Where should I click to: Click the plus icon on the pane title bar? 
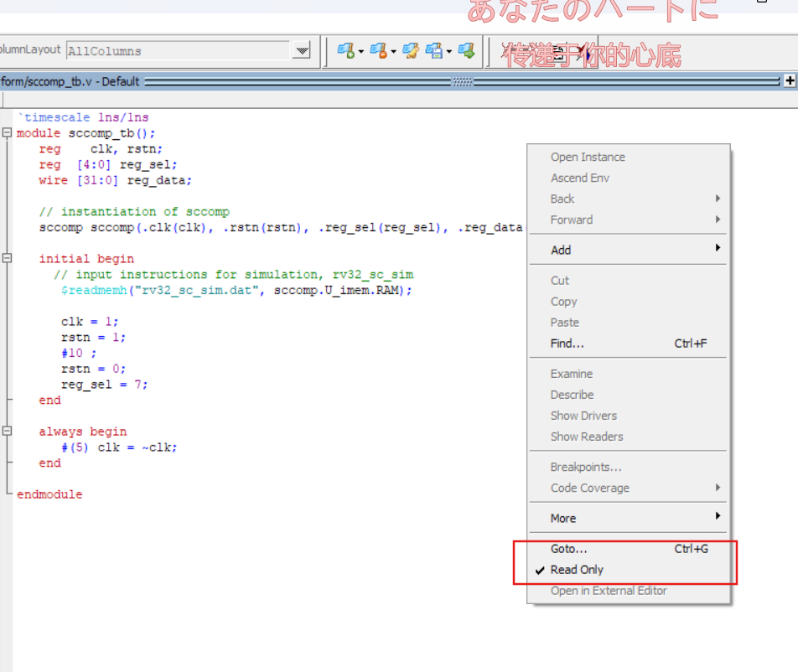tap(789, 81)
